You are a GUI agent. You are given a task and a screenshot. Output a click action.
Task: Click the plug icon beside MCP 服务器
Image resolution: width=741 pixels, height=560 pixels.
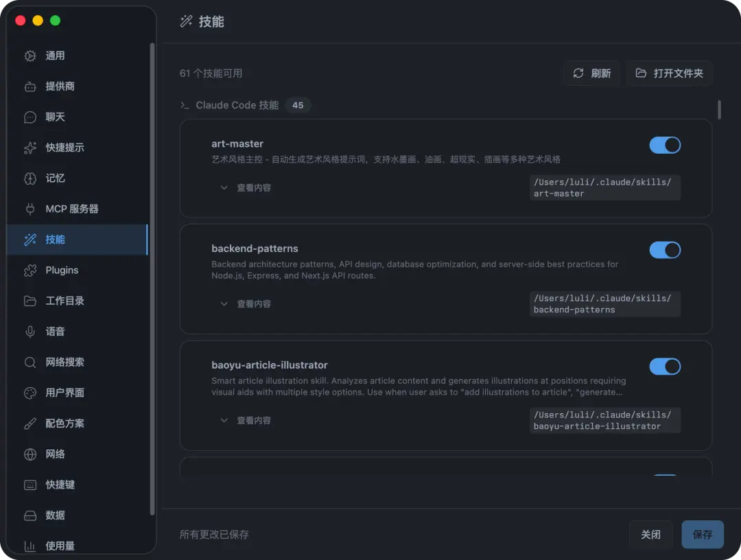pyautogui.click(x=30, y=209)
